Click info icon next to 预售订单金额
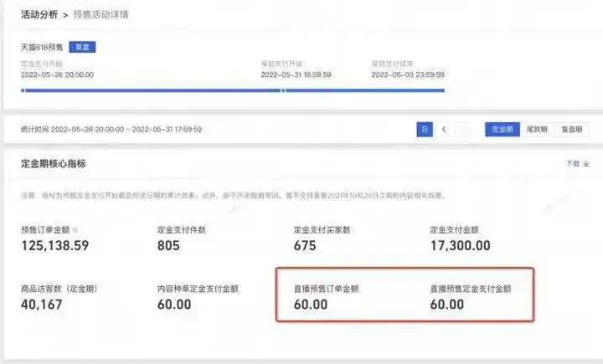Viewport: 603px width, 364px height. [75, 230]
